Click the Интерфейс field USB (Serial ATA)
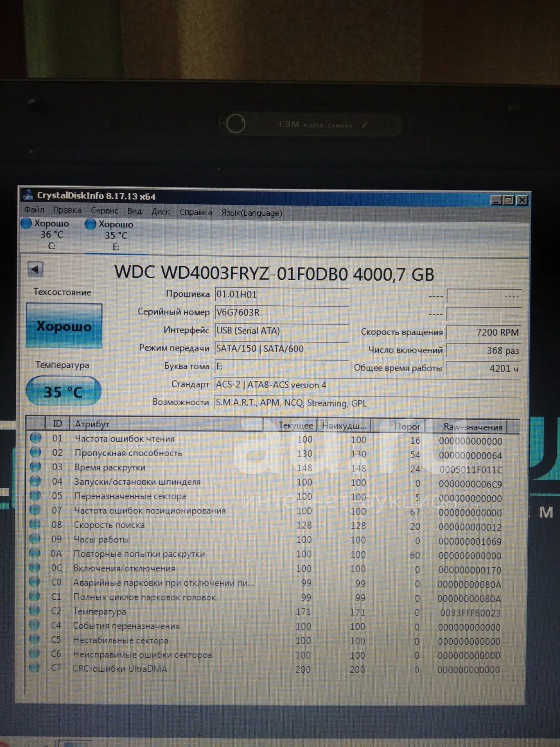 [x=282, y=331]
